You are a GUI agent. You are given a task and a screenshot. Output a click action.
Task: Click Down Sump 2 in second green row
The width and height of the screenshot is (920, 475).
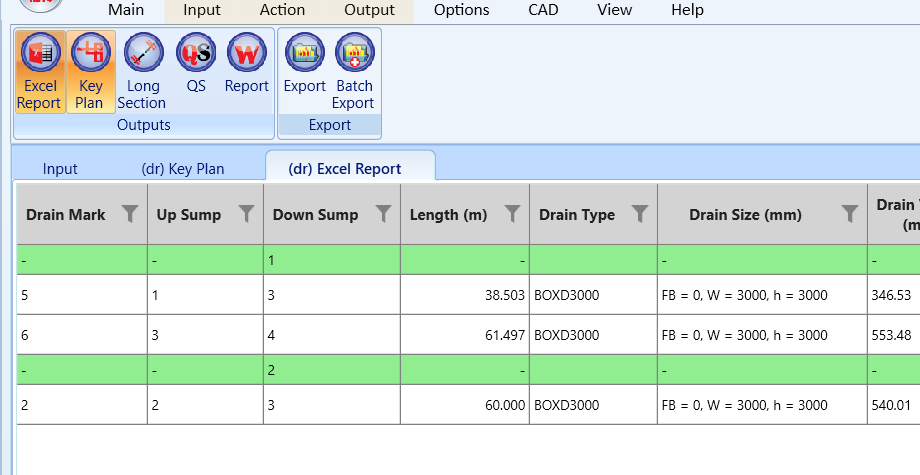[x=332, y=370]
